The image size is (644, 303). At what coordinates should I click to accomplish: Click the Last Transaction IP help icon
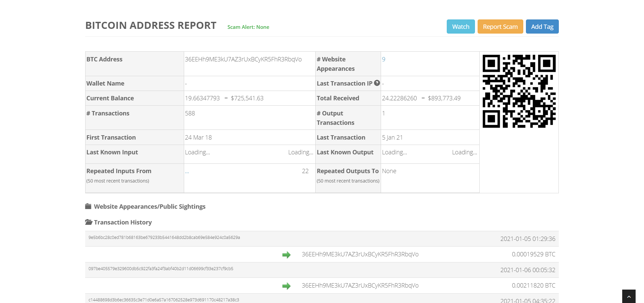(x=377, y=83)
